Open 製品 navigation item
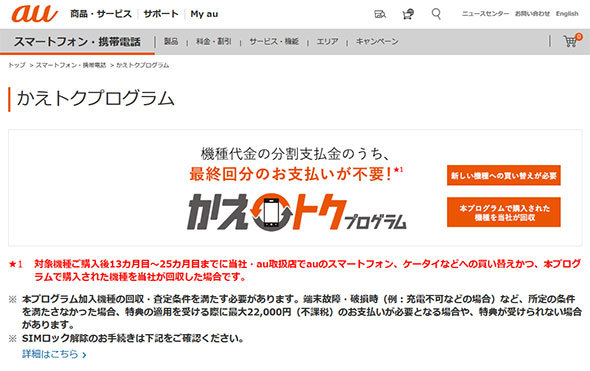 (171, 41)
